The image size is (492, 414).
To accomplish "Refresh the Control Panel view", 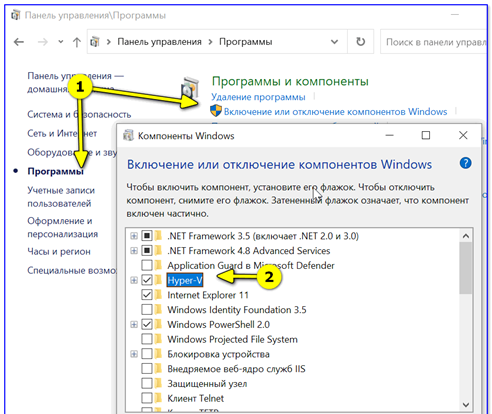I will point(360,42).
